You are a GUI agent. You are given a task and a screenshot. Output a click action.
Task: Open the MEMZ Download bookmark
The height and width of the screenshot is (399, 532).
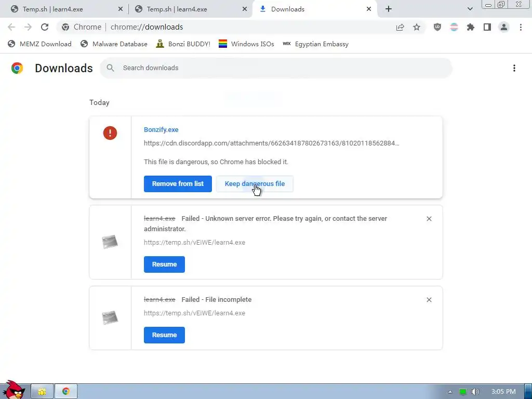pos(39,44)
